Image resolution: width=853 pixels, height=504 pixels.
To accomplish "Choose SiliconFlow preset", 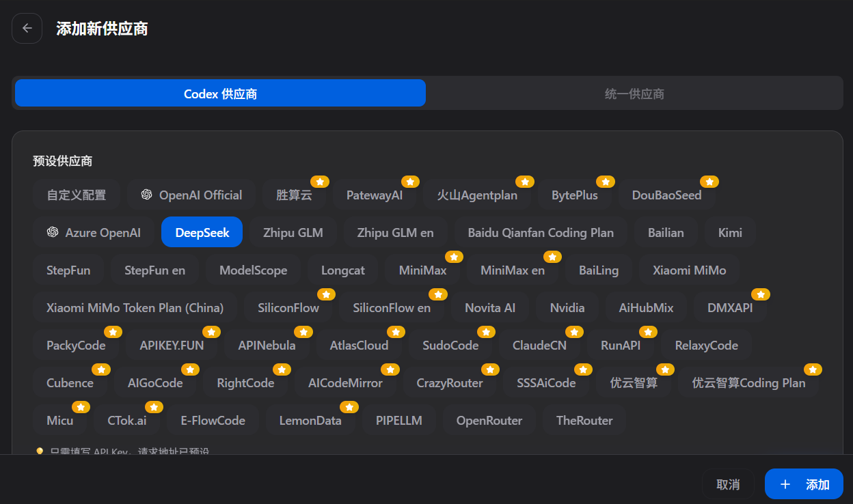I will 288,307.
